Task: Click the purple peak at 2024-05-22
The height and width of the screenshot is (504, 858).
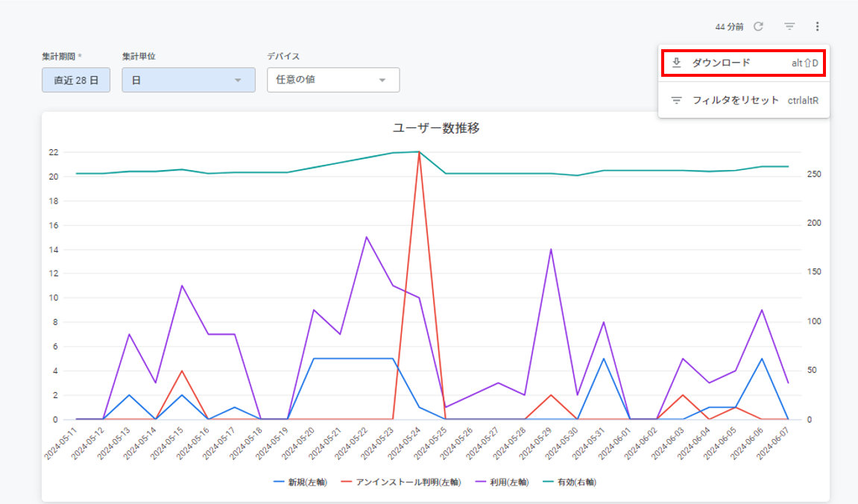Action: point(366,237)
